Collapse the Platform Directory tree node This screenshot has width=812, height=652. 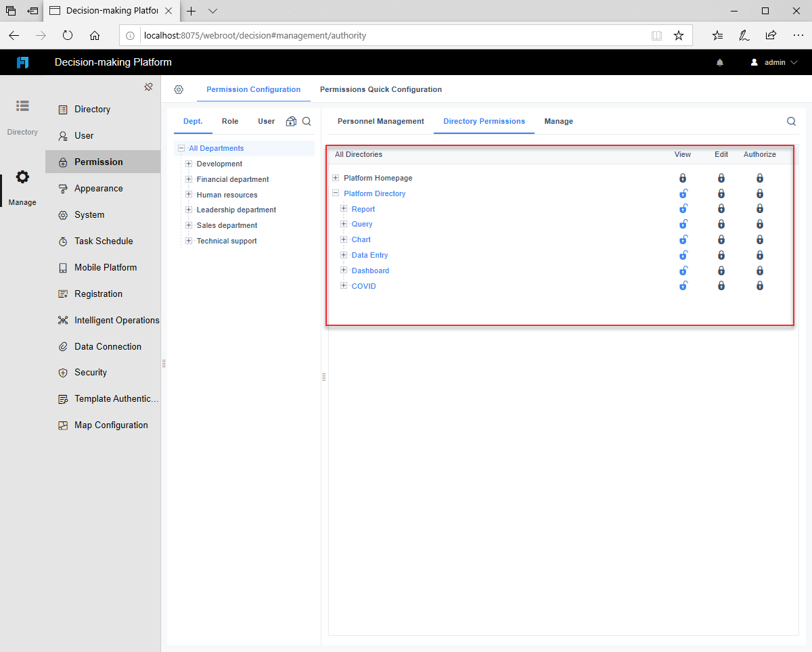335,193
